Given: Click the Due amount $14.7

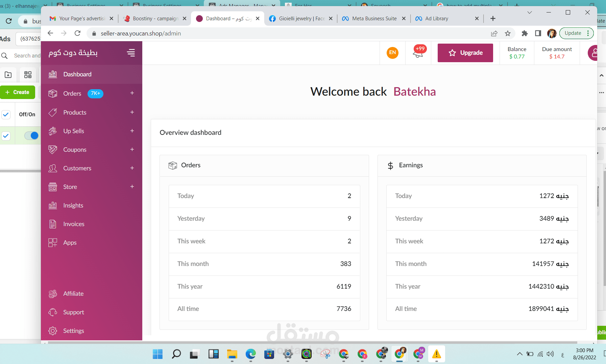Looking at the screenshot, I should (x=557, y=56).
